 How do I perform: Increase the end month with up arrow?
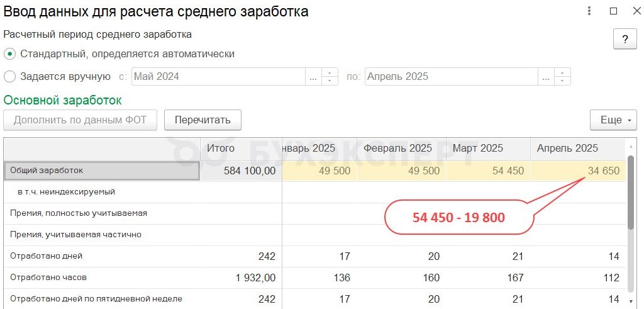tap(562, 72)
